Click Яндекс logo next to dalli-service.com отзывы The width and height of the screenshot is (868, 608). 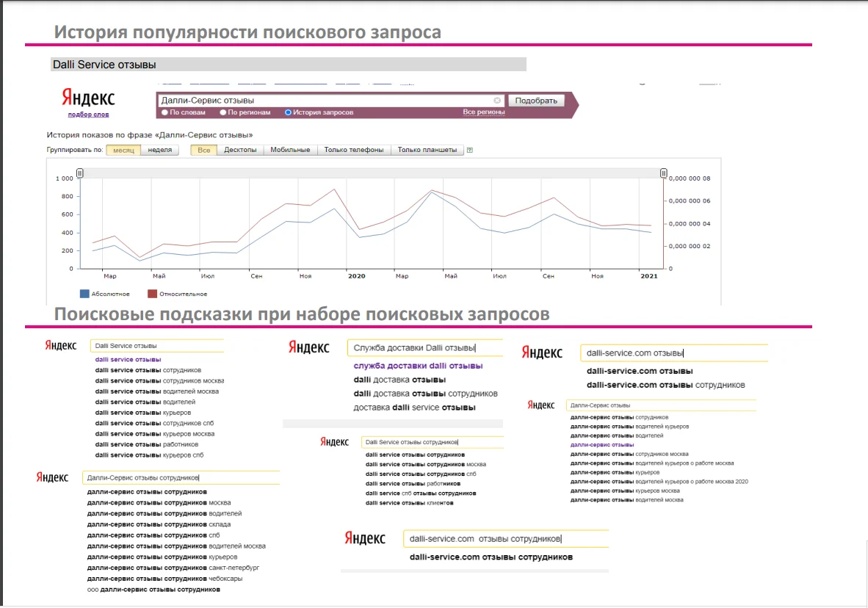click(x=542, y=352)
